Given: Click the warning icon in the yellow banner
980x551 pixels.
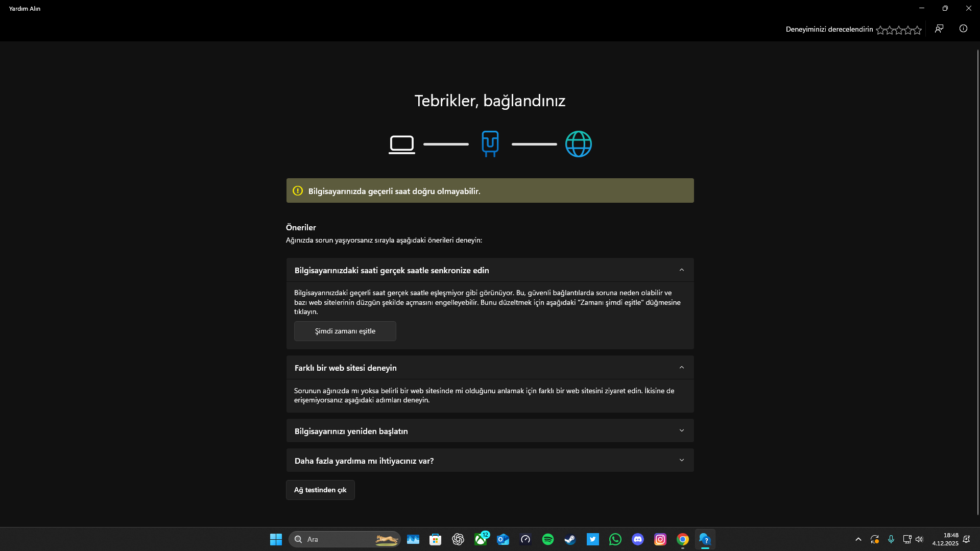Looking at the screenshot, I should pyautogui.click(x=297, y=190).
